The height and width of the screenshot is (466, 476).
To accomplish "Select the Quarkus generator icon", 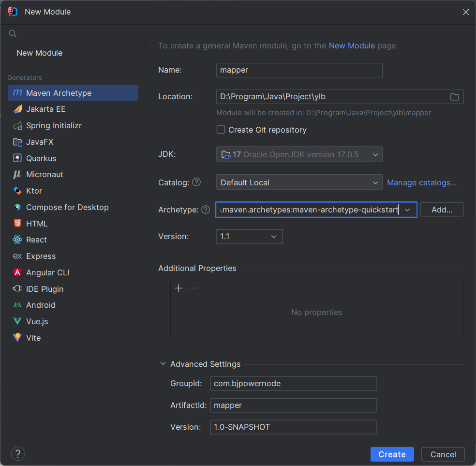I will pos(17,158).
